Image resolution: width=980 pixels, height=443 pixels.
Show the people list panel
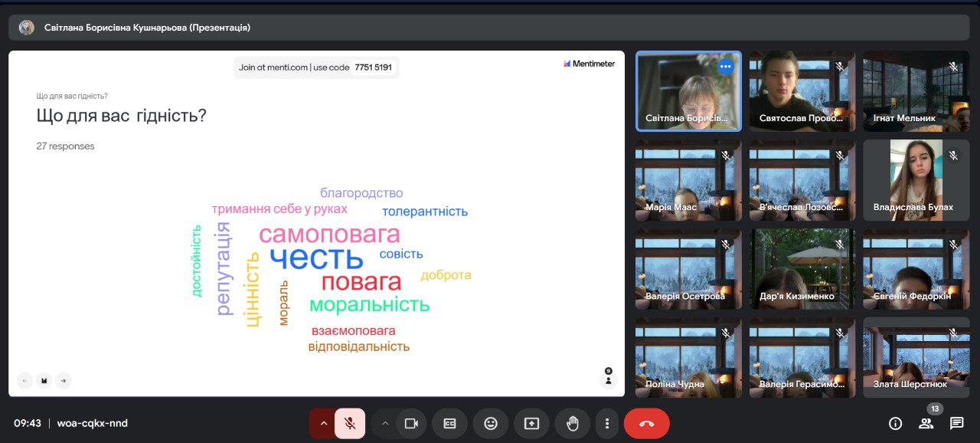pyautogui.click(x=926, y=423)
